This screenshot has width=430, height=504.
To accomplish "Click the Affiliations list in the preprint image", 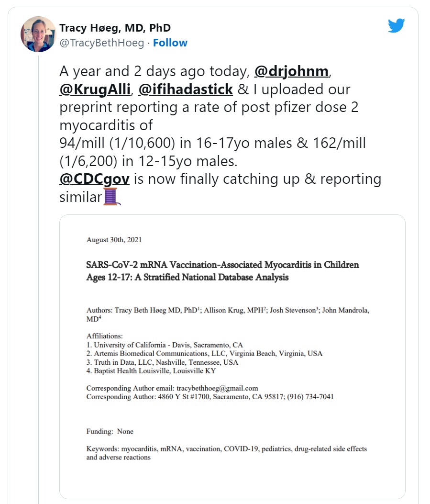I will coord(204,354).
